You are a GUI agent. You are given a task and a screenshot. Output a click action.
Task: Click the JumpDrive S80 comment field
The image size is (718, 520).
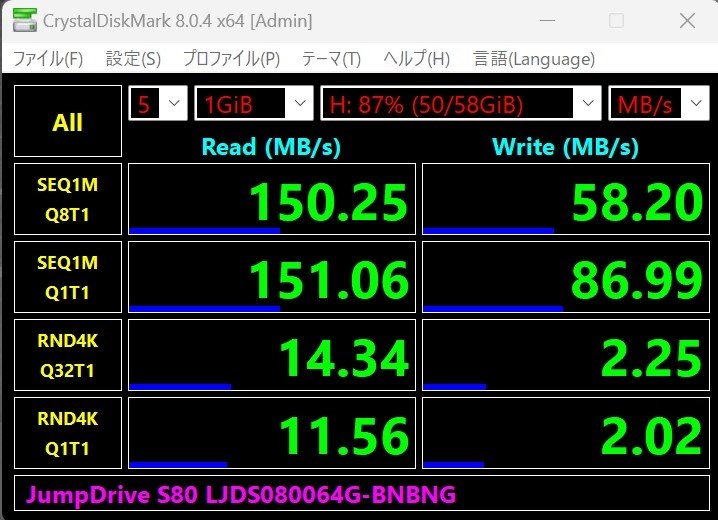[x=362, y=493]
